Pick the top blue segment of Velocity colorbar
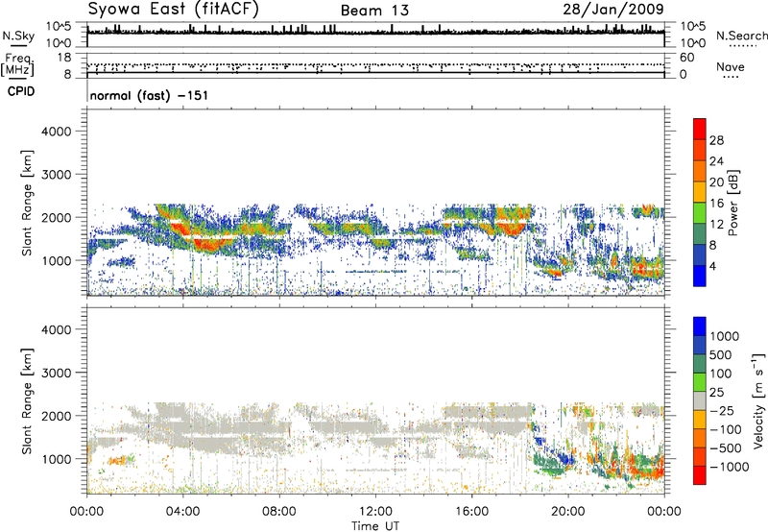Screen dimensions: 768x532 coord(700,326)
